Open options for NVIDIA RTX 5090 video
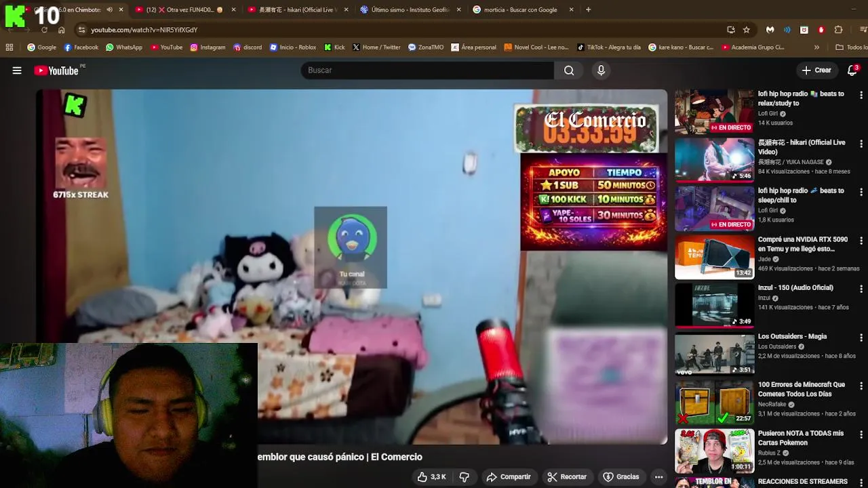Viewport: 868px width, 488px height. point(861,241)
